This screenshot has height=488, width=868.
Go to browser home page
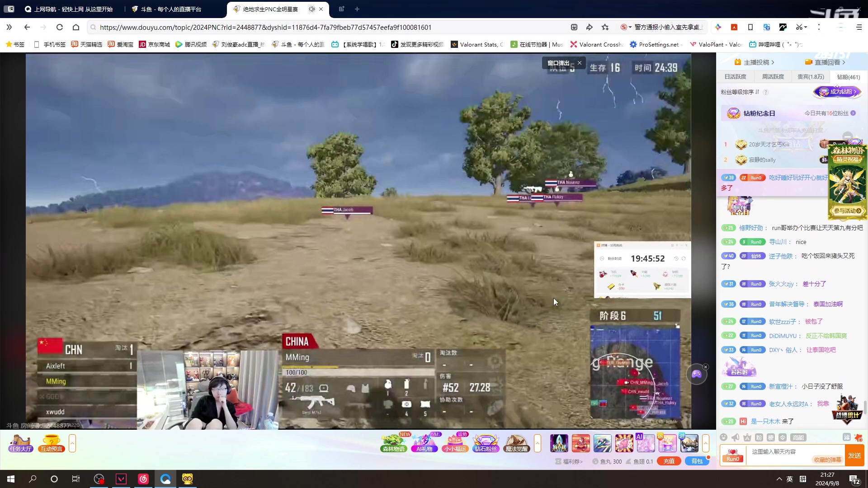pyautogui.click(x=76, y=27)
